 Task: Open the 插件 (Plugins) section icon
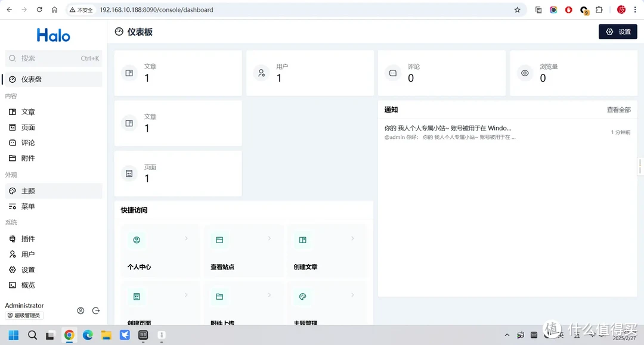coord(13,238)
